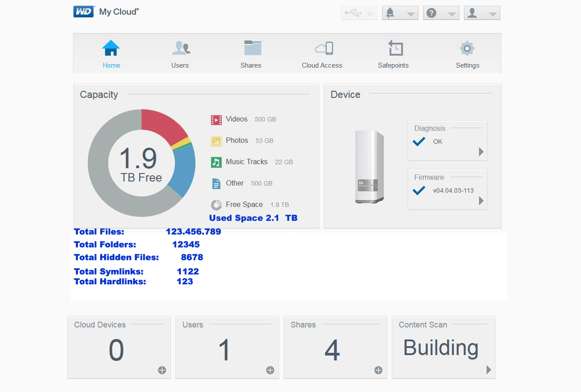Click the Music Tracks 22 GB value
581x392 pixels.
click(284, 162)
